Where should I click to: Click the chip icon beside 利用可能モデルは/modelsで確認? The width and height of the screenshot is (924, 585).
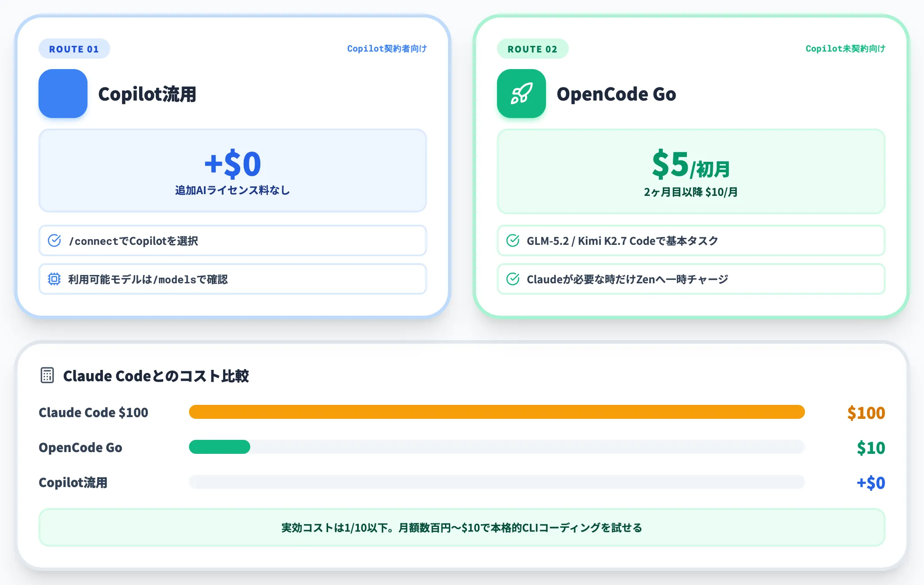point(54,279)
